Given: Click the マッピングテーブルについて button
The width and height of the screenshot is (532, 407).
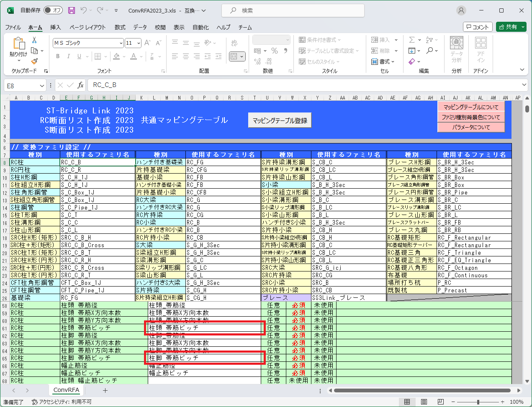Looking at the screenshot, I should coord(471,107).
